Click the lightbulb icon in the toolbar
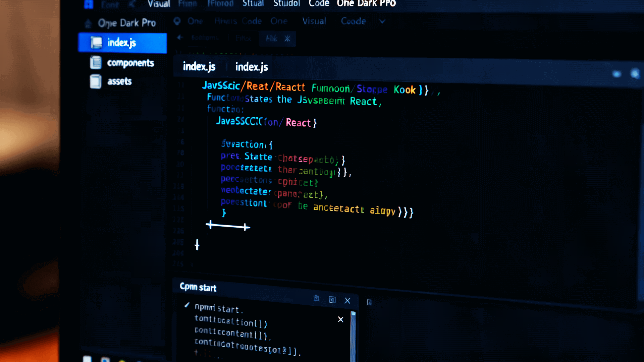This screenshot has height=362, width=644. pyautogui.click(x=177, y=21)
